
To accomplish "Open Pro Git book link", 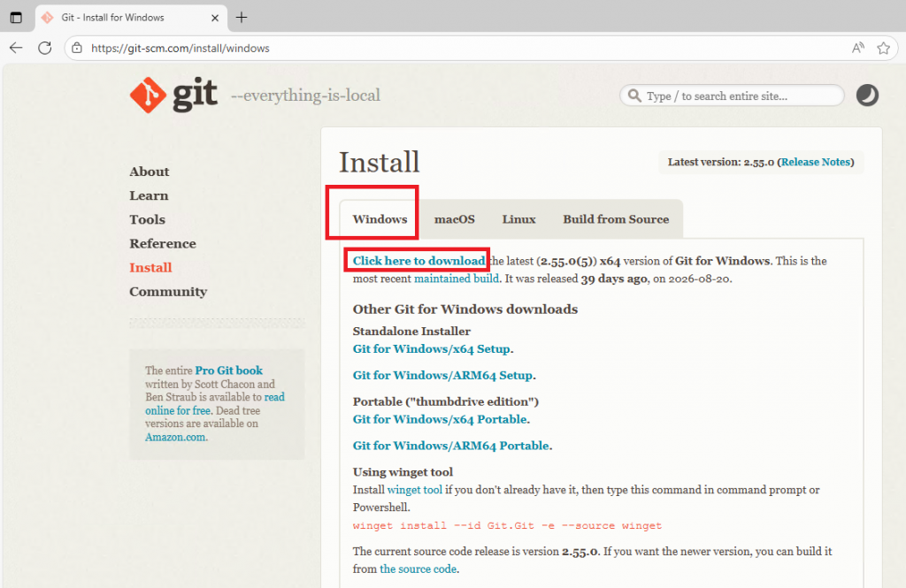I will click(229, 370).
